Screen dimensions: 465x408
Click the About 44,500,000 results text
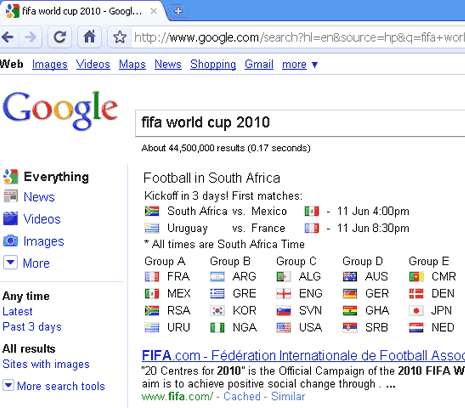tap(226, 148)
